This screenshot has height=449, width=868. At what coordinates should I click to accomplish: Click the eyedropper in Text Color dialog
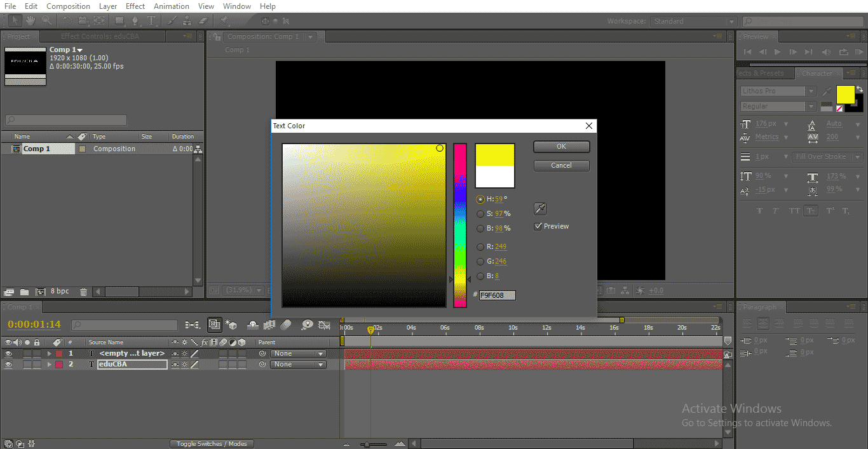540,209
